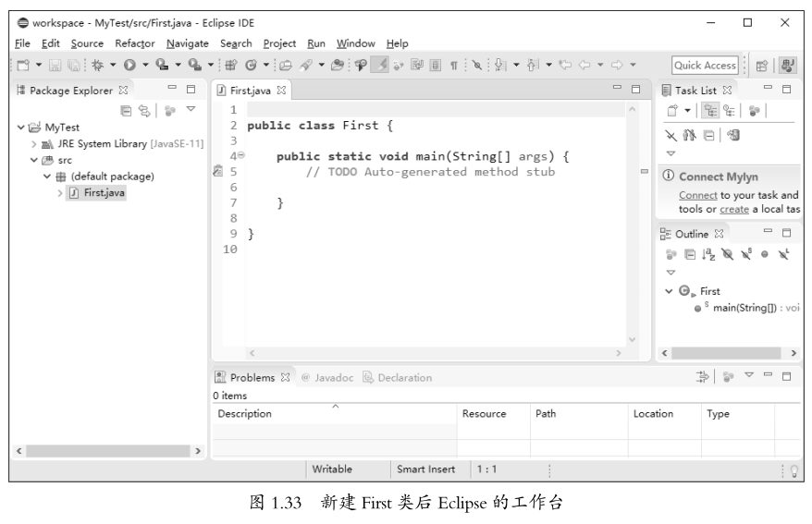Click the Problems view filter icon
The width and height of the screenshot is (812, 524).
(x=702, y=377)
